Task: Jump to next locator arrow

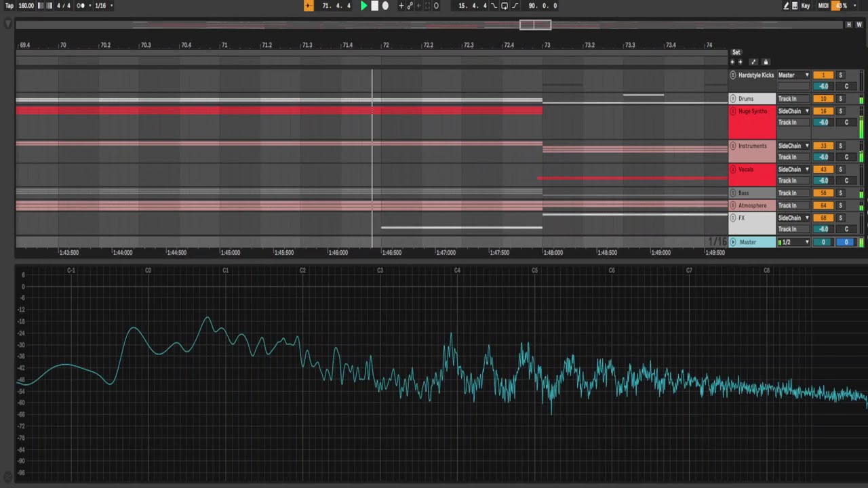Action: (x=740, y=62)
